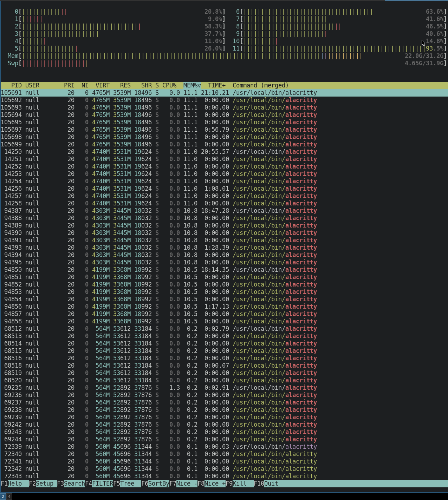Kill the selected process via F9

[236, 483]
